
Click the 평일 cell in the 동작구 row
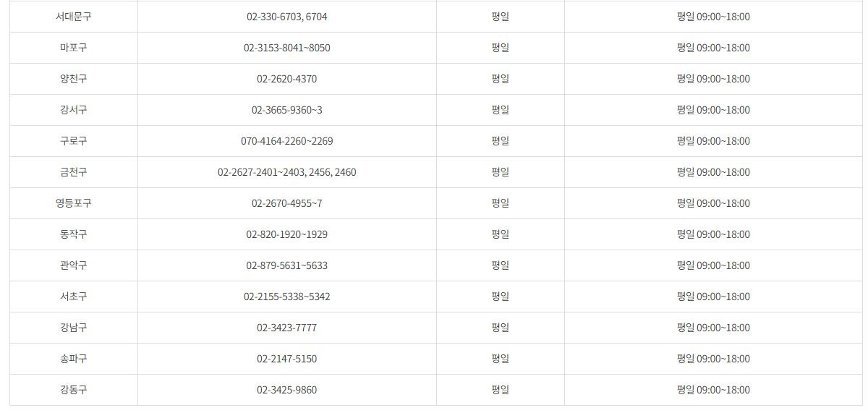[x=501, y=234]
